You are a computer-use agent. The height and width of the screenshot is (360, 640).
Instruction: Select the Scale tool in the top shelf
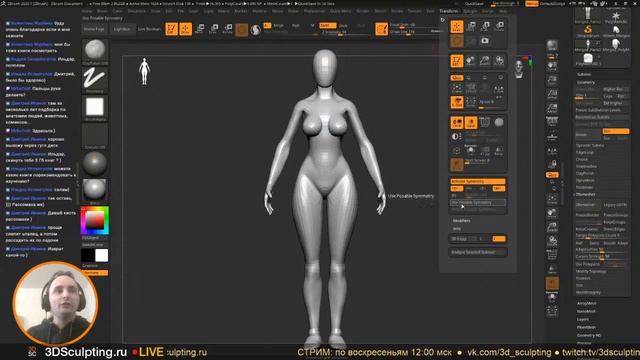click(214, 29)
